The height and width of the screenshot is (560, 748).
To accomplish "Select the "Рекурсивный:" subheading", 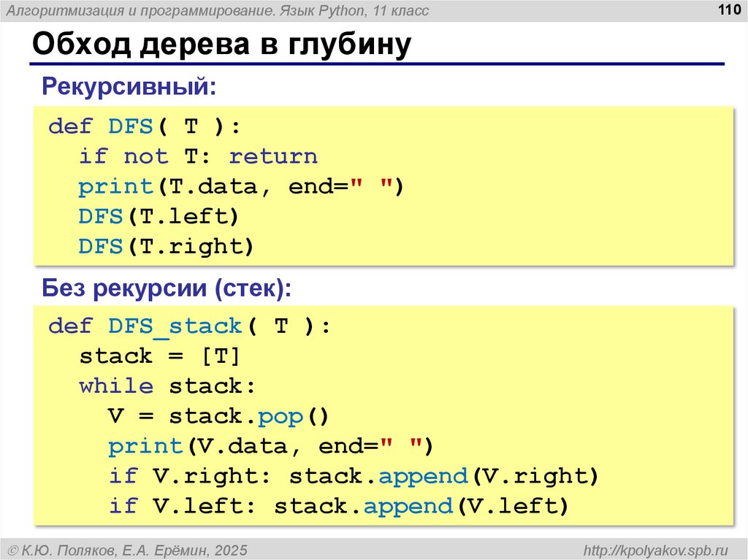I will [x=129, y=86].
